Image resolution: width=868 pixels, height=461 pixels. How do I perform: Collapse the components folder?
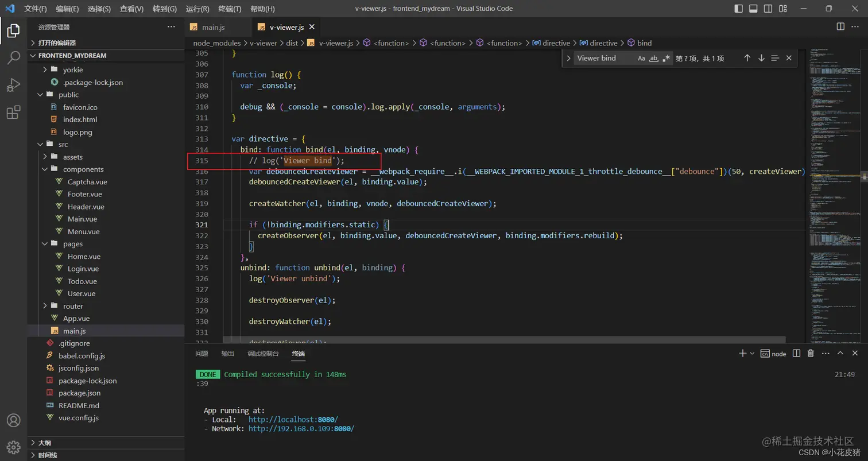(106, 169)
